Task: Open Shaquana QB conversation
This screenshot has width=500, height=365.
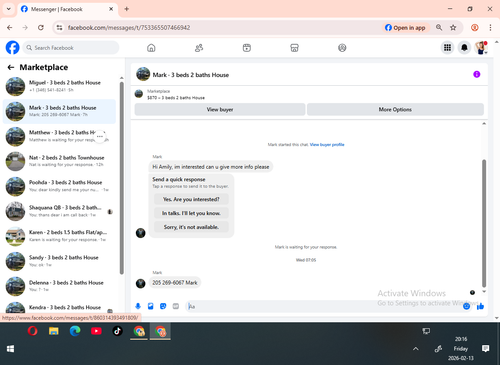Action: [x=59, y=211]
